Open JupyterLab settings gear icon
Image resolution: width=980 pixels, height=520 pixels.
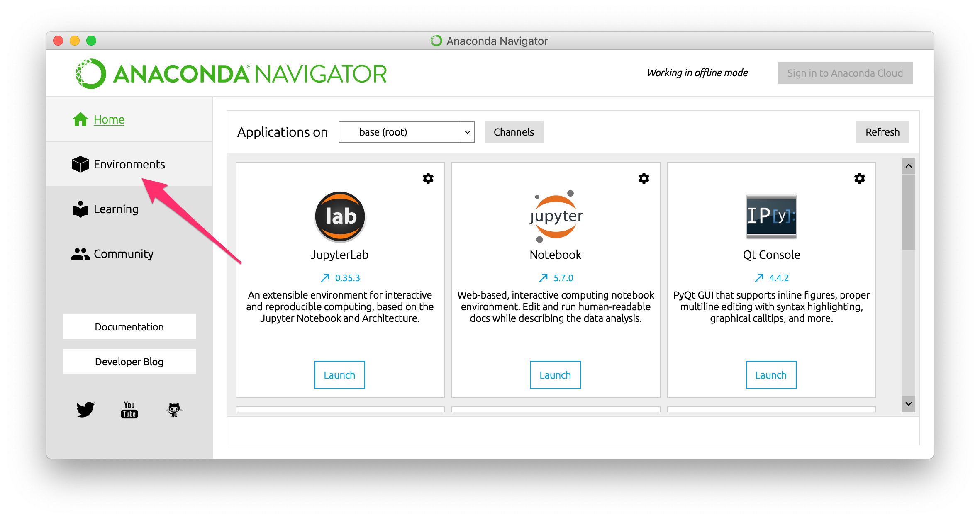tap(428, 178)
